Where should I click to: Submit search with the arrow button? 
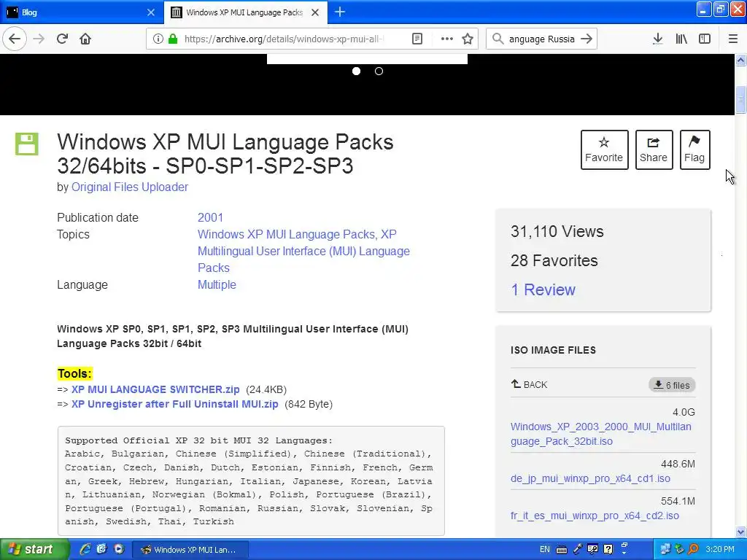(x=587, y=39)
